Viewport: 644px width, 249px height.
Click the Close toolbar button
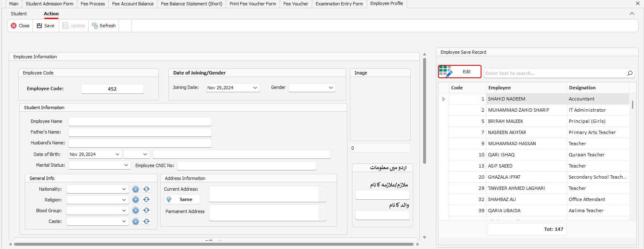(20, 26)
